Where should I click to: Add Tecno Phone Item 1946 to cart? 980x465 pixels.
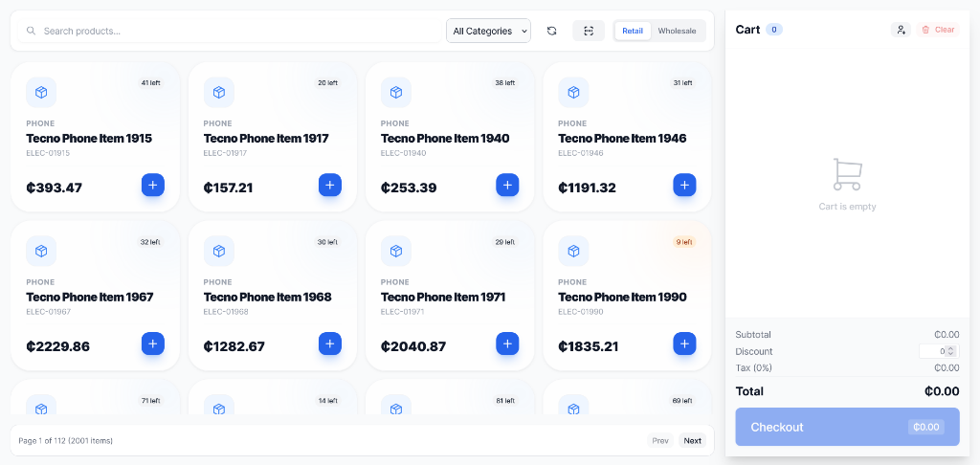[x=684, y=185]
